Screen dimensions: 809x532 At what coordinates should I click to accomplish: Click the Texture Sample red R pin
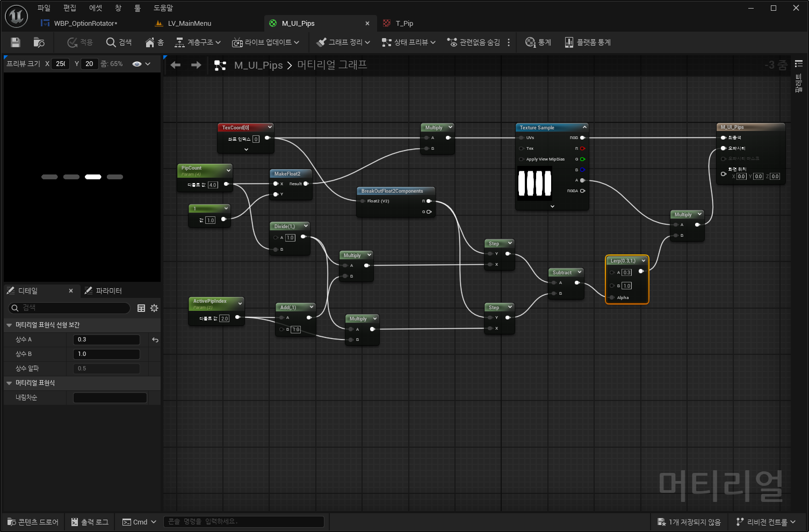[582, 148]
